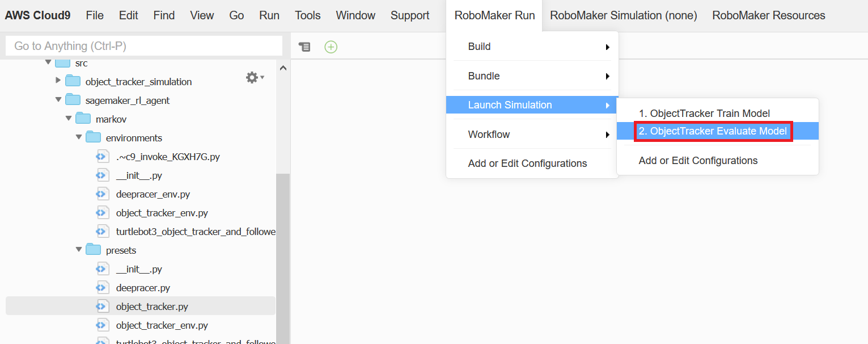868x344 pixels.
Task: Open the Find menu
Action: click(x=164, y=15)
